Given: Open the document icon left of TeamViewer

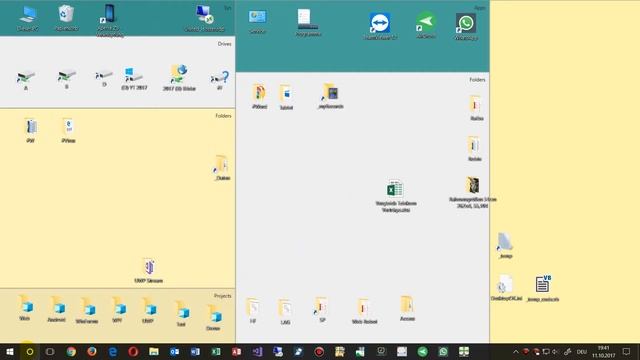Looking at the screenshot, I should point(308,22).
